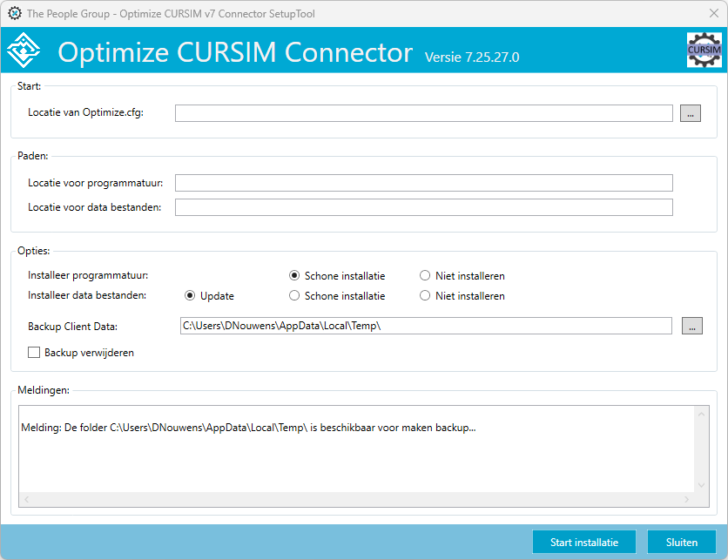Click the Locatie van Optimize.cfg field
Image resolution: width=728 pixels, height=560 pixels.
[424, 113]
